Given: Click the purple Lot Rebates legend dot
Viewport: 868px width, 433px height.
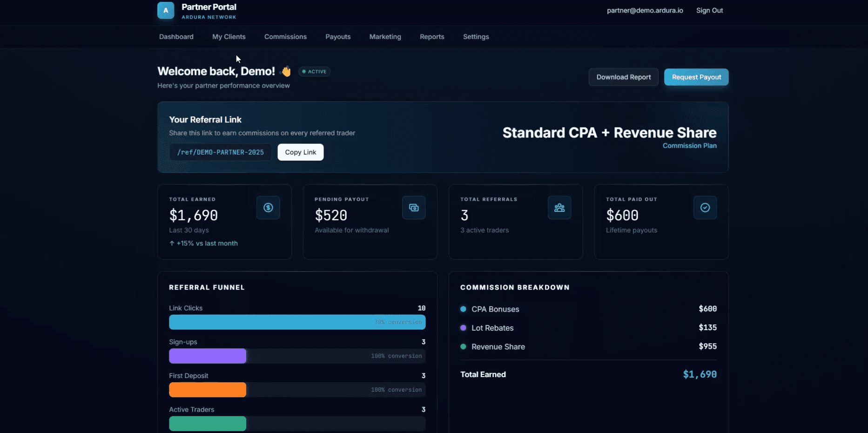Looking at the screenshot, I should point(463,328).
